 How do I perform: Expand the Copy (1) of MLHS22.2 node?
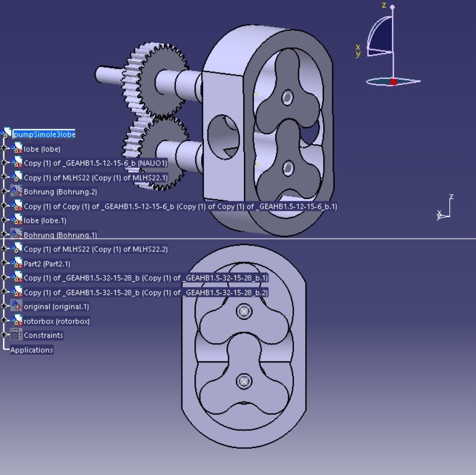coord(4,248)
